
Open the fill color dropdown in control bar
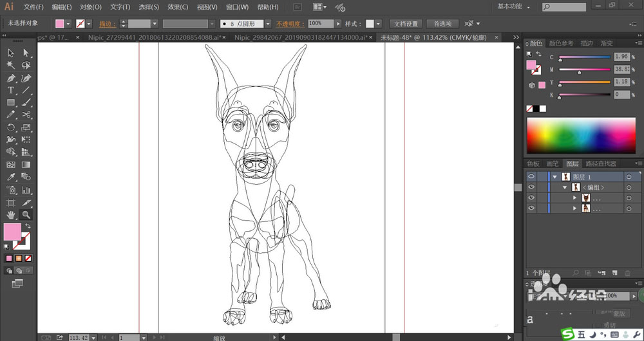point(68,24)
